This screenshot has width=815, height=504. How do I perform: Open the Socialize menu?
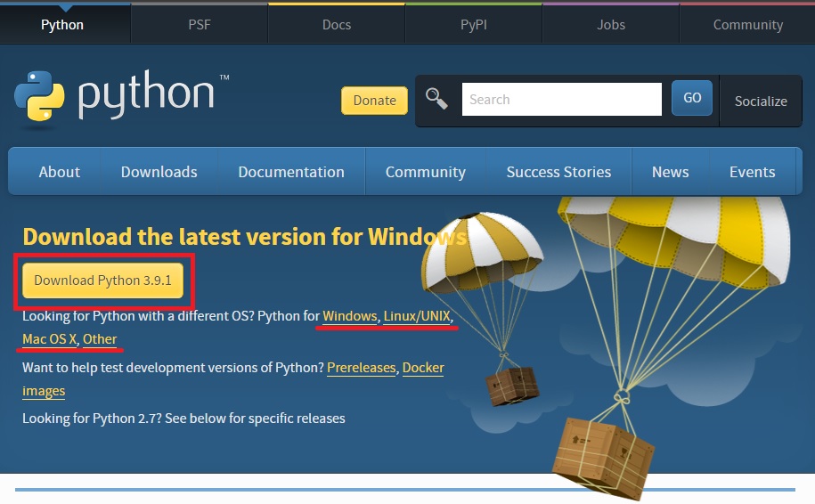(x=761, y=101)
